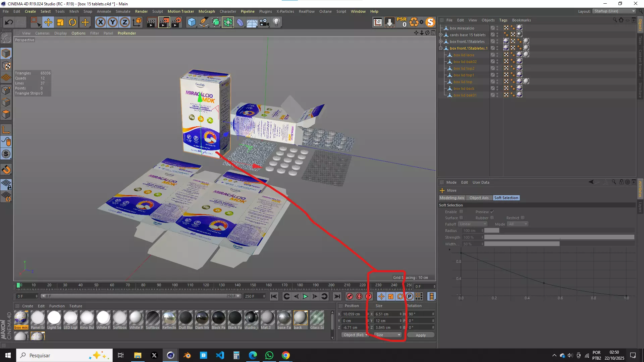Toggle the Surface checkbox
Screen dimensions: 644x362
pos(461,218)
